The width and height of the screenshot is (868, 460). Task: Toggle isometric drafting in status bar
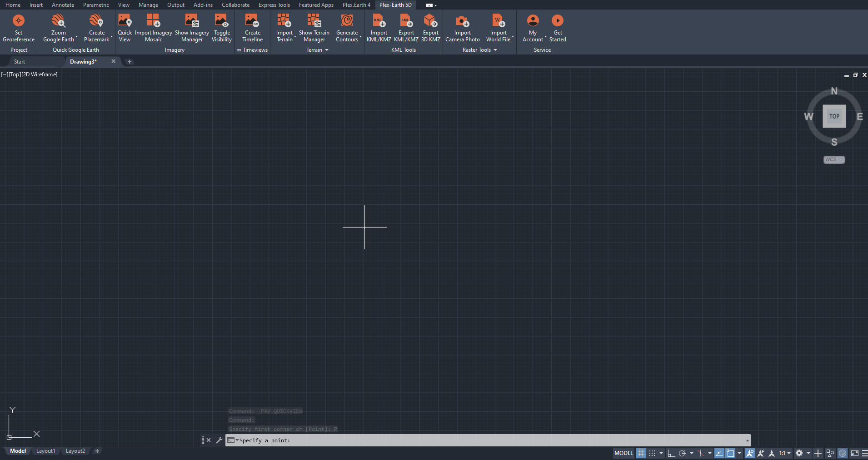click(700, 453)
